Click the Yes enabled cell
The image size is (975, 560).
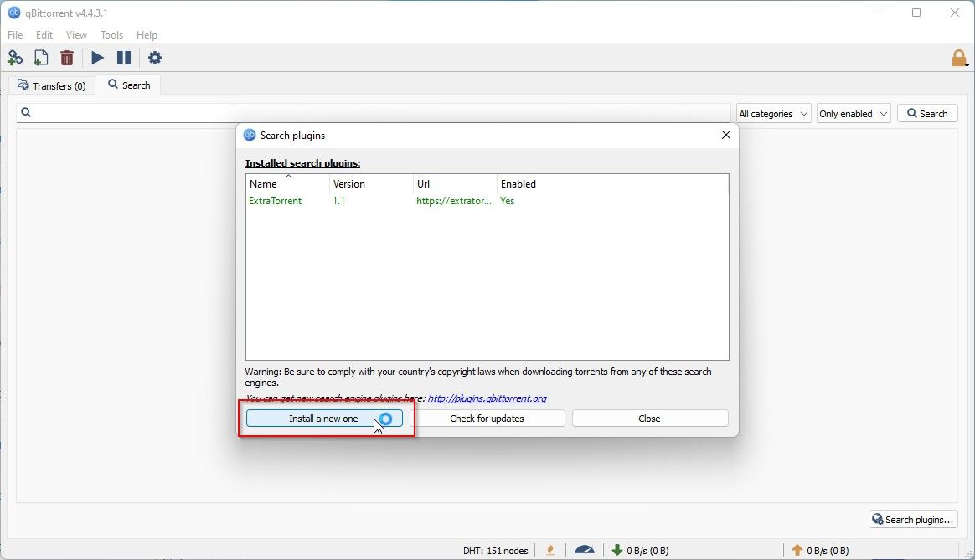point(508,201)
